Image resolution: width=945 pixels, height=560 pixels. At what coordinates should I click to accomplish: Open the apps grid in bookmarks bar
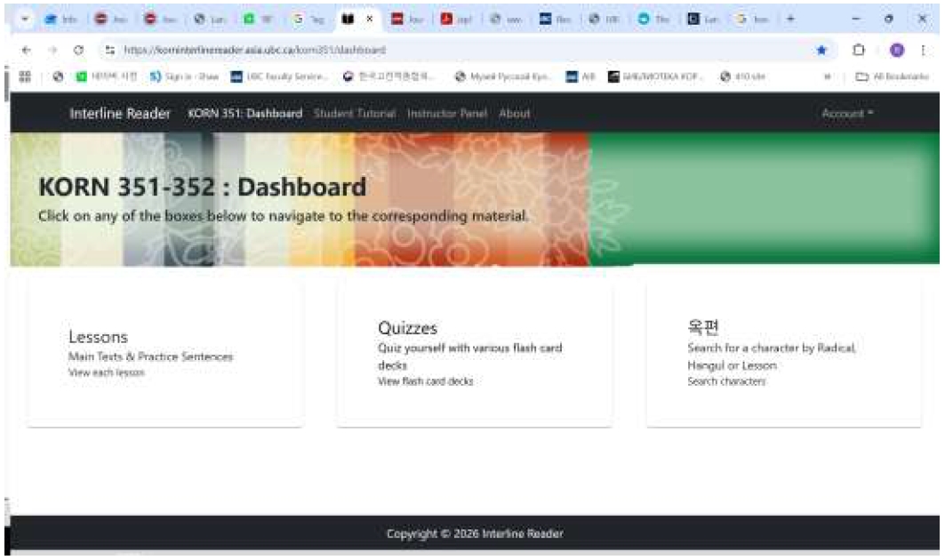(24, 76)
